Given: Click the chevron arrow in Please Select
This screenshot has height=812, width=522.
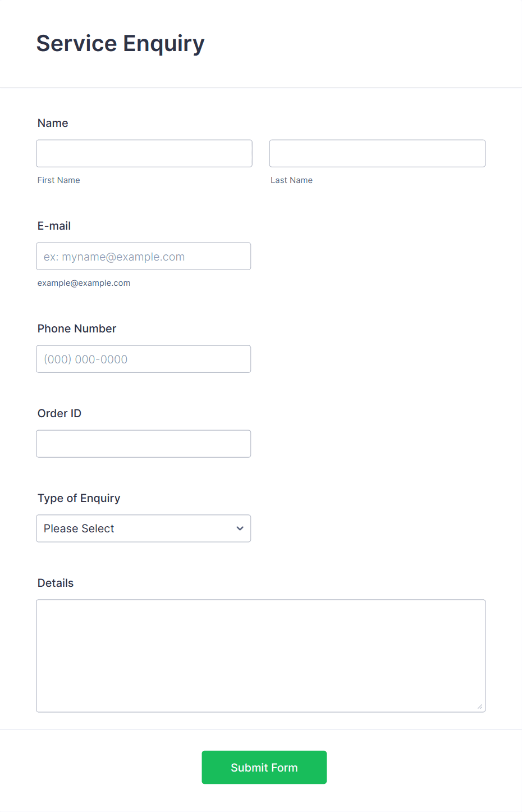Looking at the screenshot, I should pyautogui.click(x=240, y=528).
